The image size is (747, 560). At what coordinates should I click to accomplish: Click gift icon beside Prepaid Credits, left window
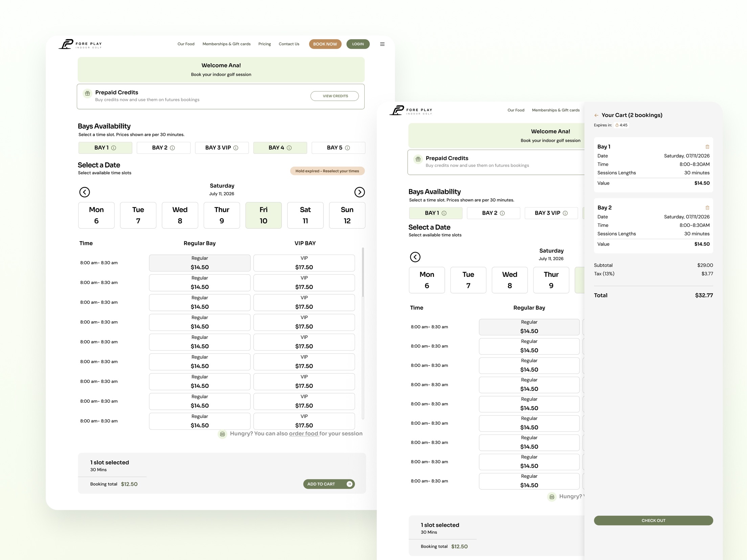click(88, 93)
